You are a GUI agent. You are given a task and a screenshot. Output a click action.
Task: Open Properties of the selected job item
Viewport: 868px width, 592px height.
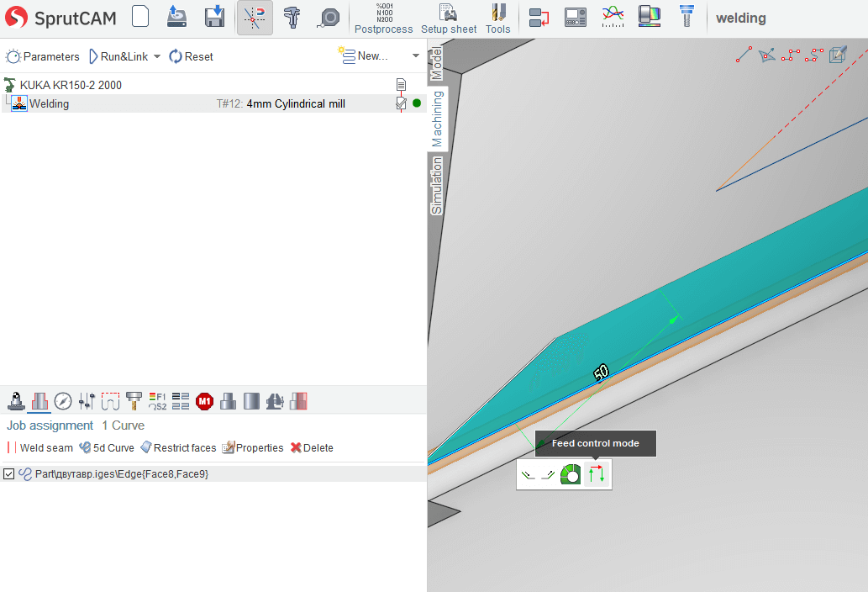click(x=253, y=447)
